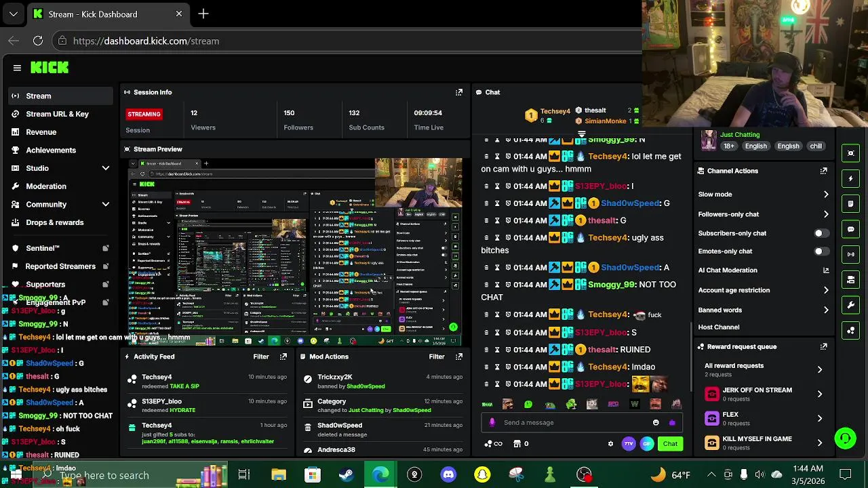Open the green support headset bubble

point(845,439)
